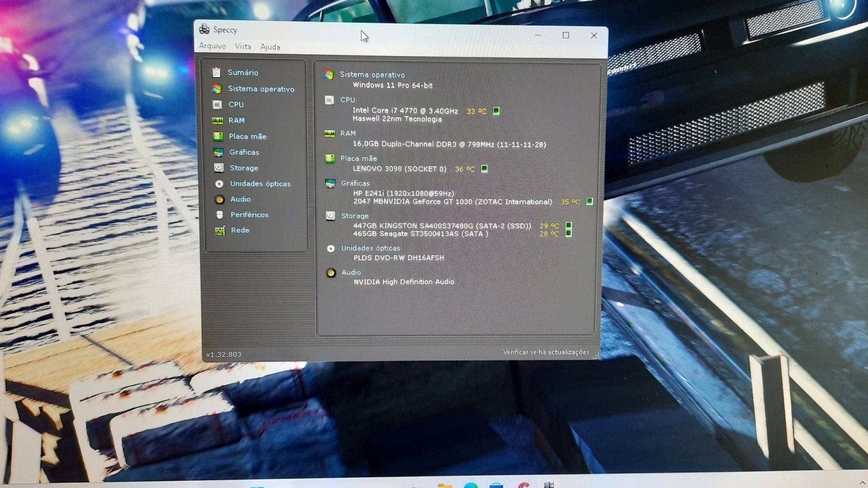Open the Placa mãe heading link in summary
Viewport: 868px width, 488px height.
pos(358,158)
